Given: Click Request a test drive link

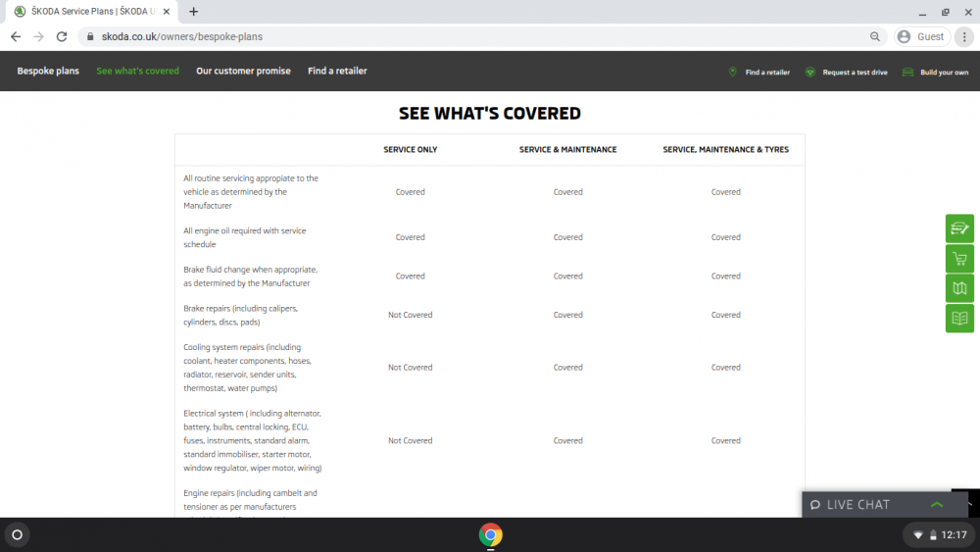Looking at the screenshot, I should (855, 73).
